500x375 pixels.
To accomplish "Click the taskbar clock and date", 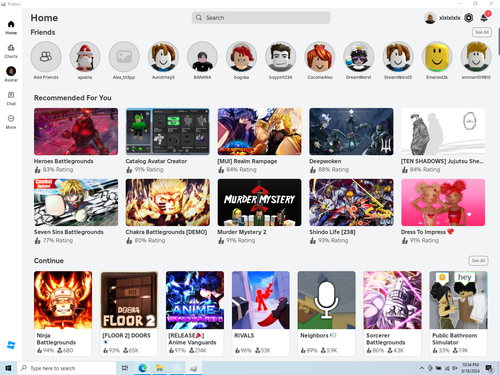I will (x=470, y=368).
